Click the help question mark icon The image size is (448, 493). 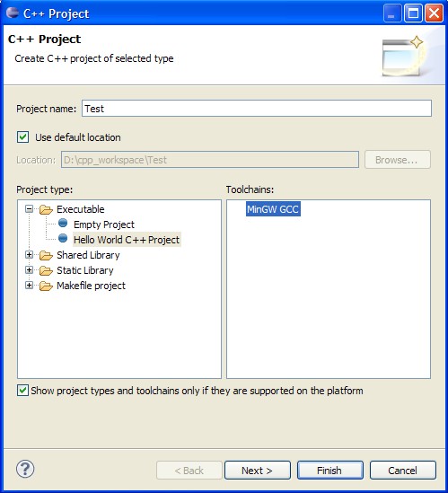(25, 469)
